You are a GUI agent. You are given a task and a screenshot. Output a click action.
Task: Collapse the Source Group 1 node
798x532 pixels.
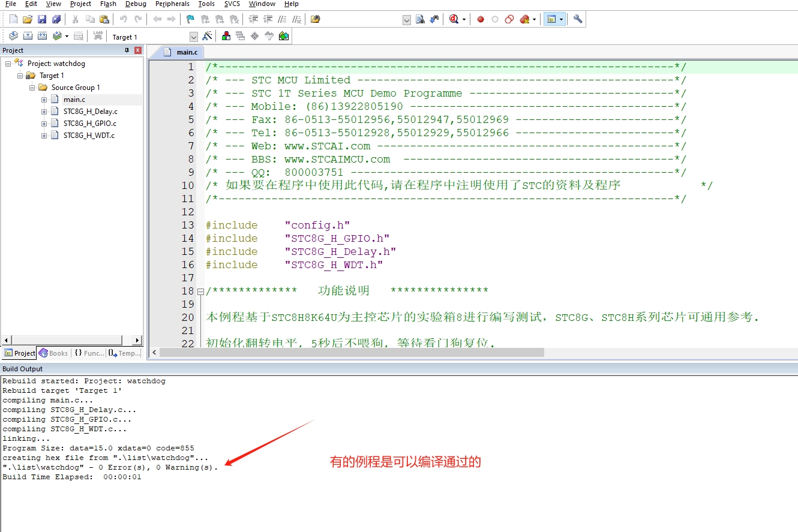click(32, 88)
